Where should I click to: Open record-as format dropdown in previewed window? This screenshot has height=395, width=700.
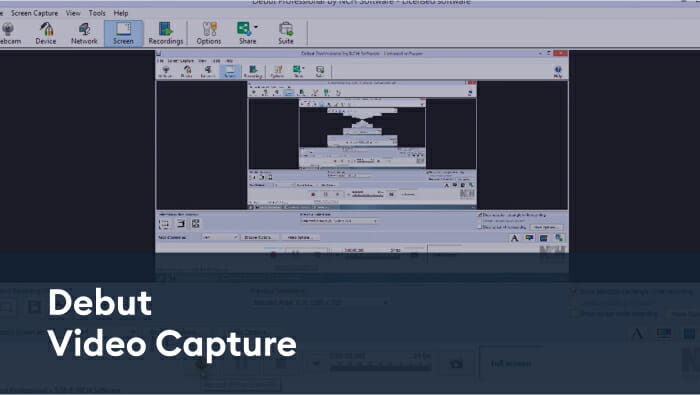[x=219, y=237]
